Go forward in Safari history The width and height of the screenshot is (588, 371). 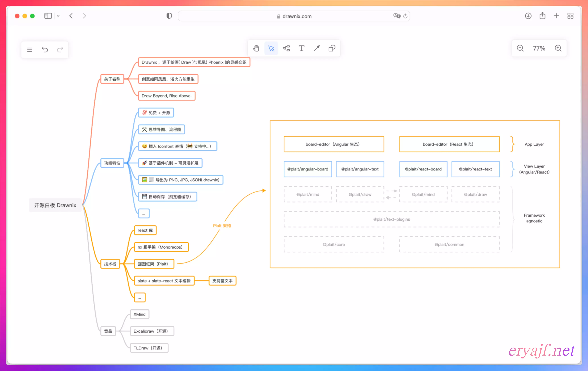click(84, 16)
